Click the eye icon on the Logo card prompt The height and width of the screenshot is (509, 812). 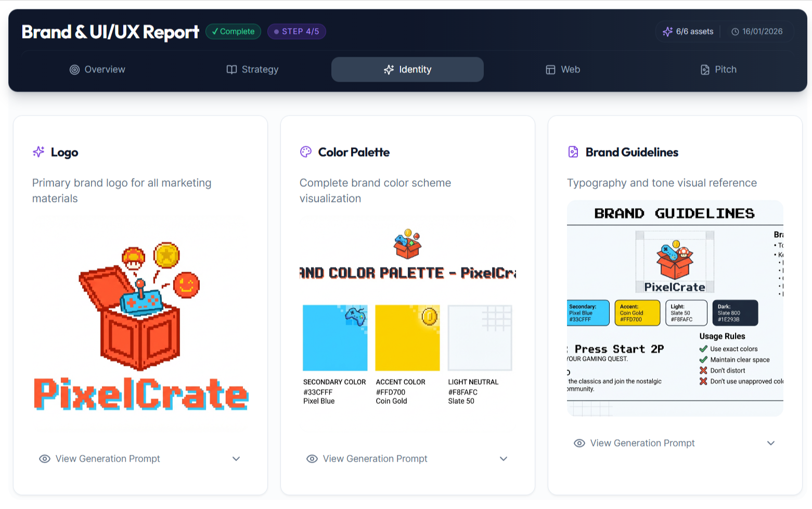tap(44, 459)
